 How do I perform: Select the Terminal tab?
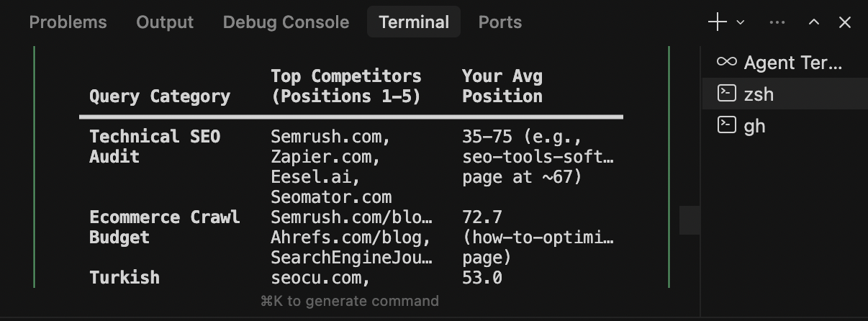[x=414, y=22]
